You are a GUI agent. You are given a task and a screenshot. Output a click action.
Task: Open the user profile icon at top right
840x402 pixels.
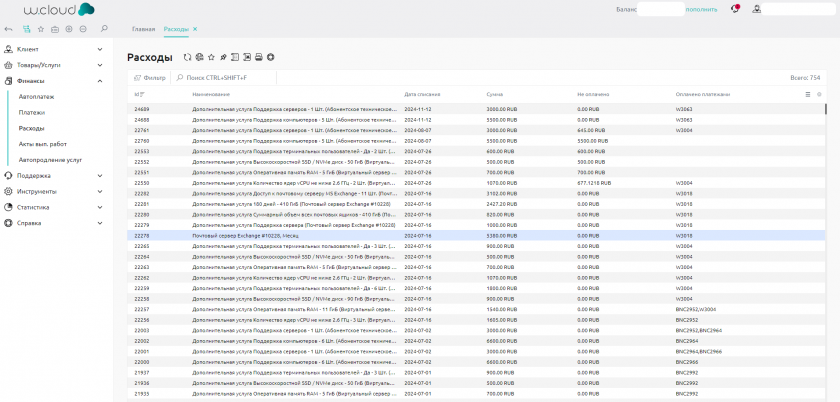757,9
